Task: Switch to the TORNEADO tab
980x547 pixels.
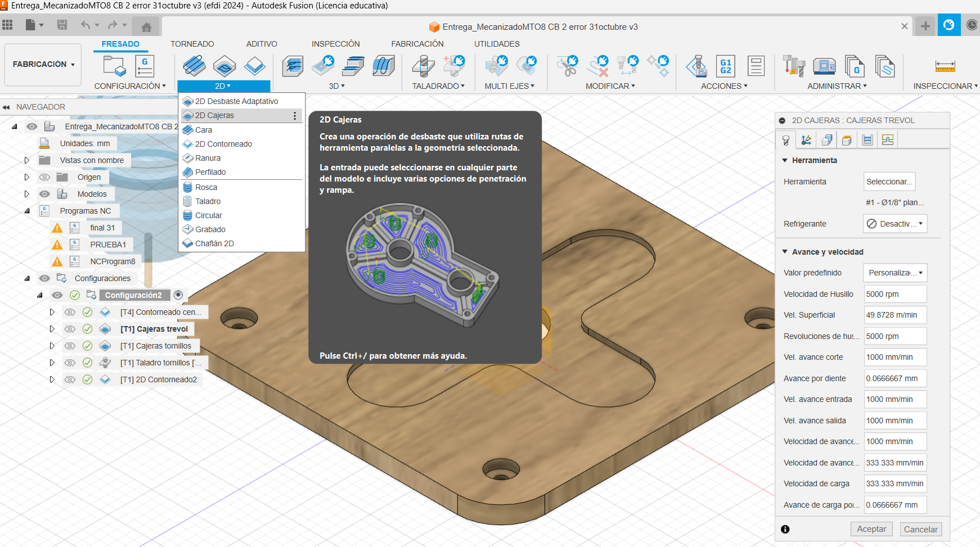Action: (x=192, y=44)
